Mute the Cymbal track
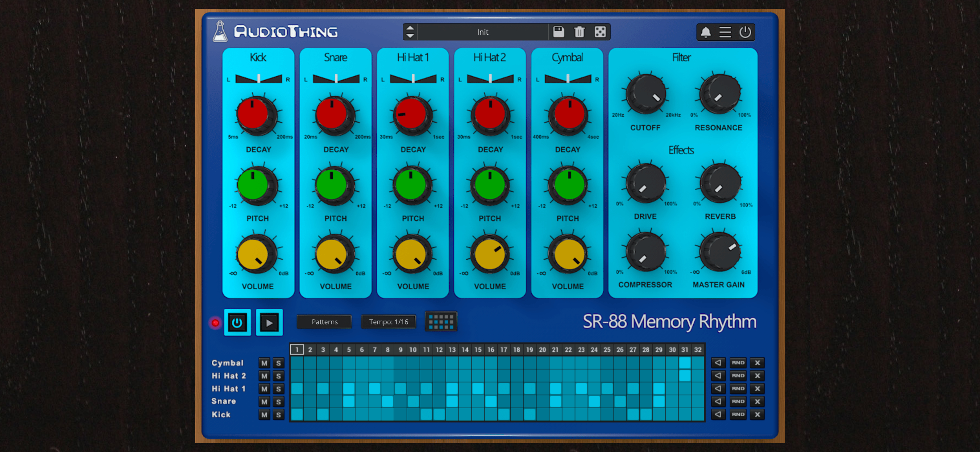 tap(264, 363)
